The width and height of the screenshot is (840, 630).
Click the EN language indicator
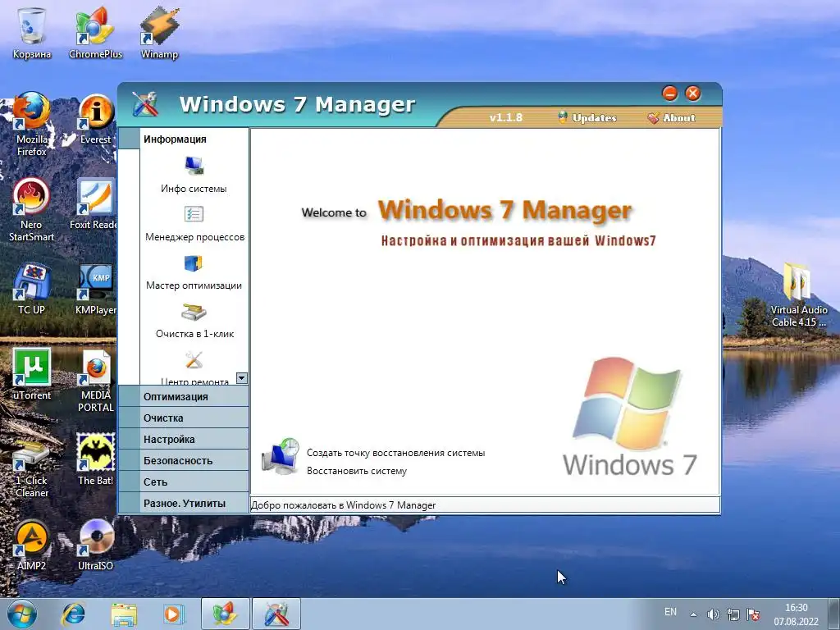click(670, 612)
